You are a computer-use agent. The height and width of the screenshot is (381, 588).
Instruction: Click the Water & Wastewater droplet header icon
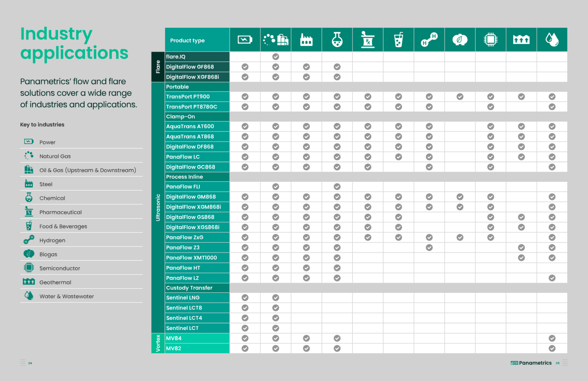pos(552,40)
